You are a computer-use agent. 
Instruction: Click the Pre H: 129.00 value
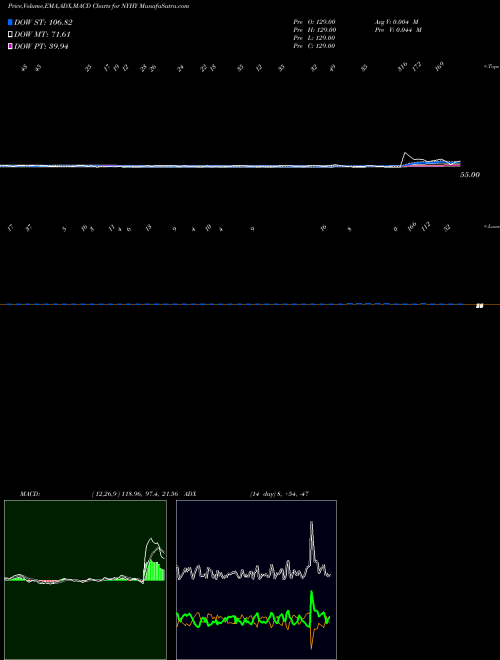pyautogui.click(x=314, y=30)
